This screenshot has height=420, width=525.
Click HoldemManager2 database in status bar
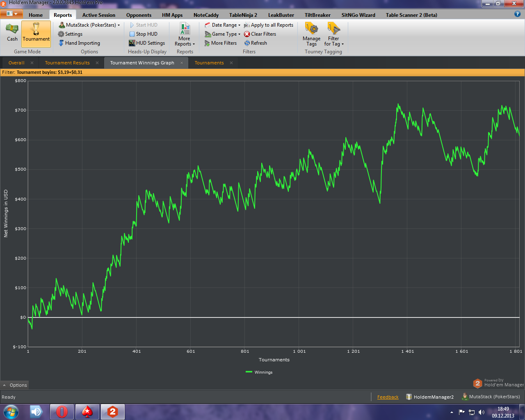coord(430,397)
